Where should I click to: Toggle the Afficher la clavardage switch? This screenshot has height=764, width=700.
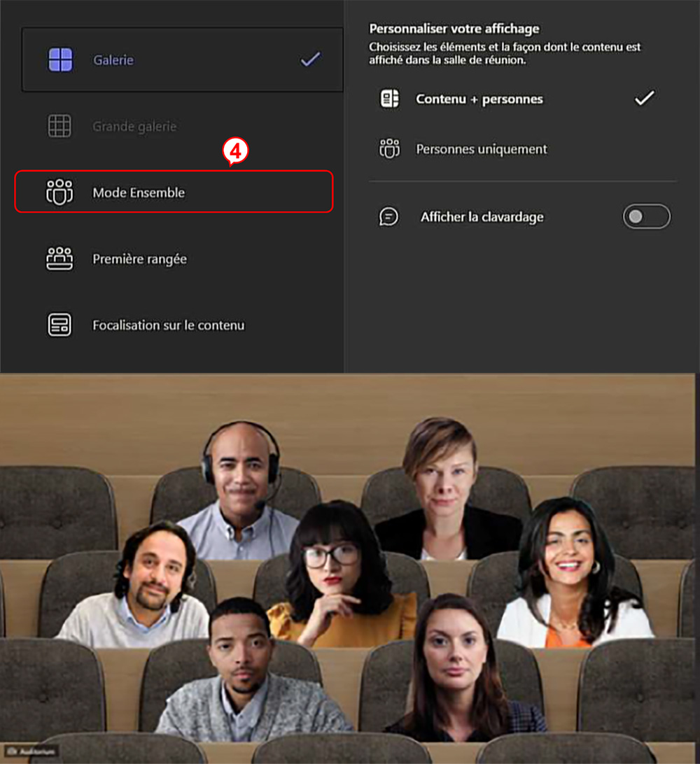(646, 216)
